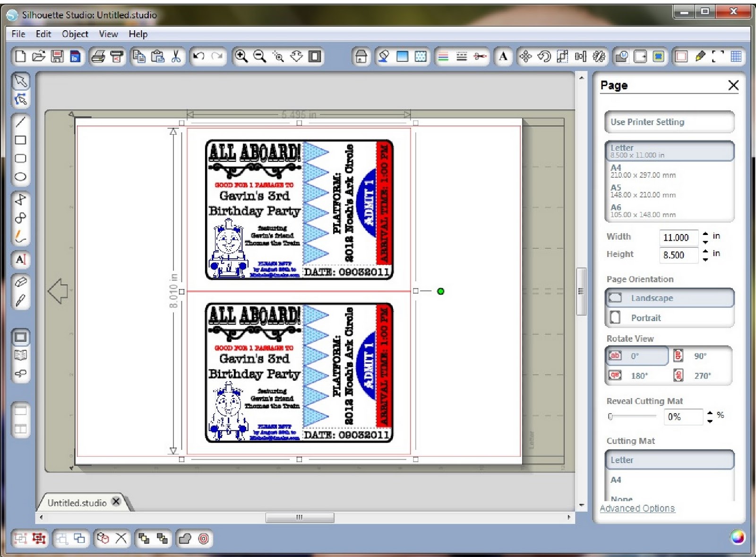Click the Use Printer Setting button
Image resolution: width=756 pixels, height=557 pixels.
click(670, 122)
